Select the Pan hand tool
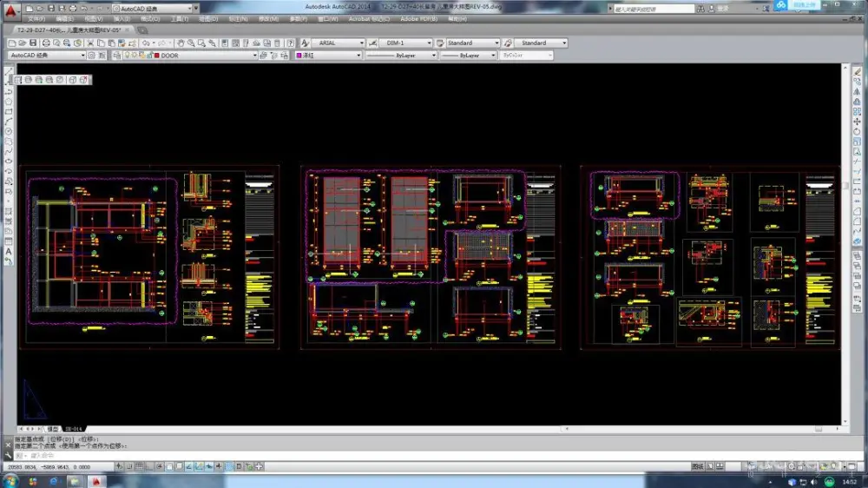This screenshot has height=488, width=868. (181, 43)
